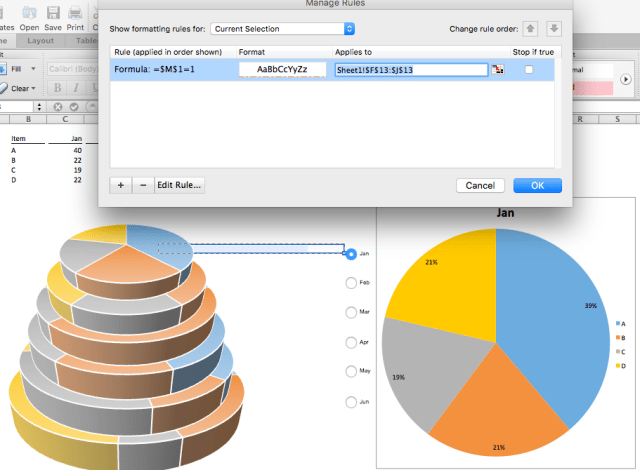Remove the rule with the minus button

[143, 185]
